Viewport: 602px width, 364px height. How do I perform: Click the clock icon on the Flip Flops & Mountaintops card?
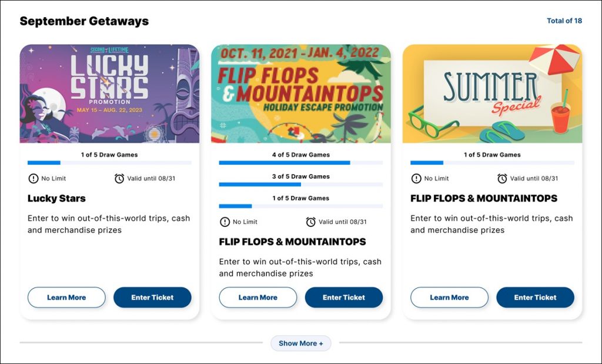coord(310,222)
